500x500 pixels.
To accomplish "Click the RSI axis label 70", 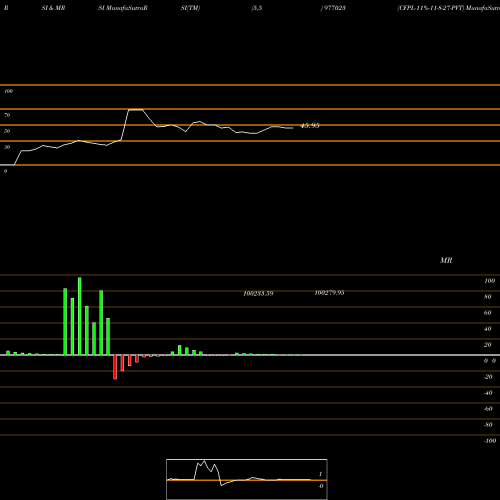I will click(7, 115).
